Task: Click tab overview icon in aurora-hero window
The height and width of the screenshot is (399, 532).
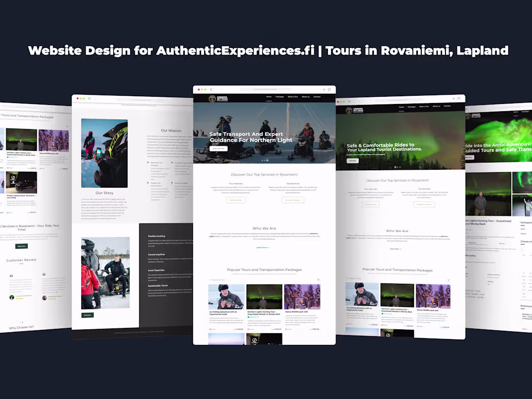Action: click(x=458, y=98)
